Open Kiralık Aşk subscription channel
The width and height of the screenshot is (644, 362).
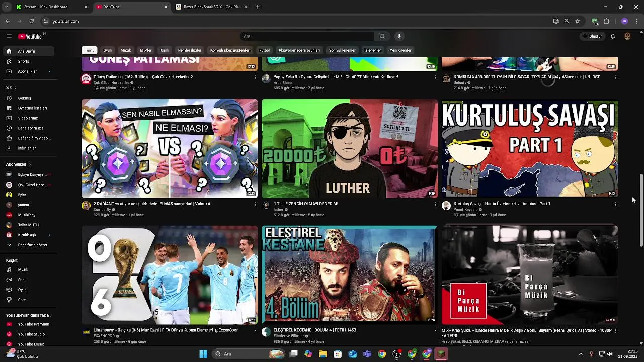[29, 235]
